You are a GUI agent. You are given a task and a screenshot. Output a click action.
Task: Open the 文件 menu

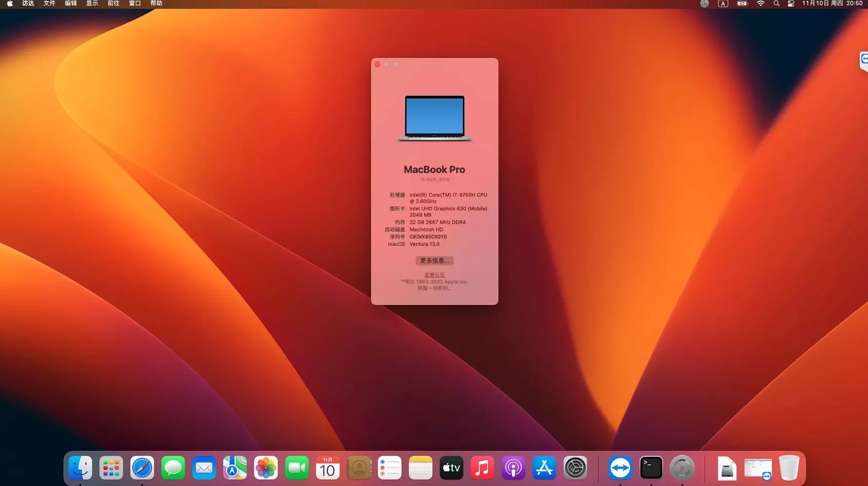coord(49,4)
